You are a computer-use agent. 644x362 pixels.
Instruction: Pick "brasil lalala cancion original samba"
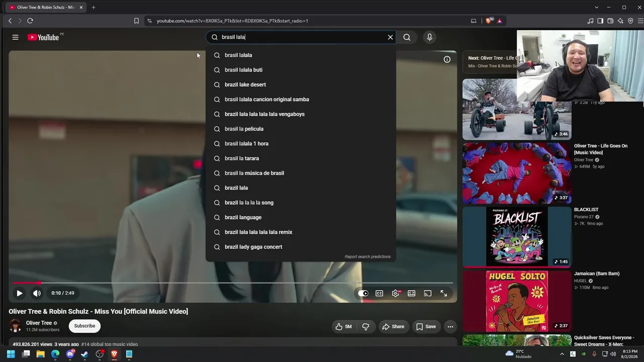(x=301, y=100)
